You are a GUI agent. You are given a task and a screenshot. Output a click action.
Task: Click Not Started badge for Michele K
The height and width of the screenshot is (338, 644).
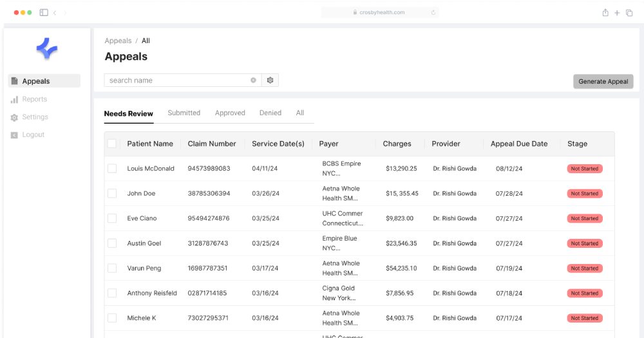click(585, 318)
